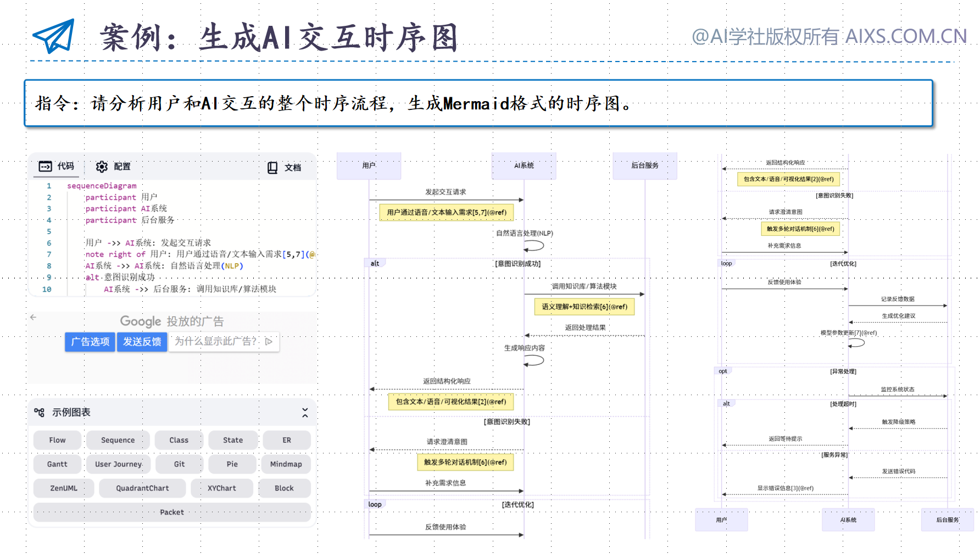Image resolution: width=980 pixels, height=554 pixels.
Task: Click middle diagram note 包含文本/语音/可视化结果[2]
Action: click(x=451, y=402)
